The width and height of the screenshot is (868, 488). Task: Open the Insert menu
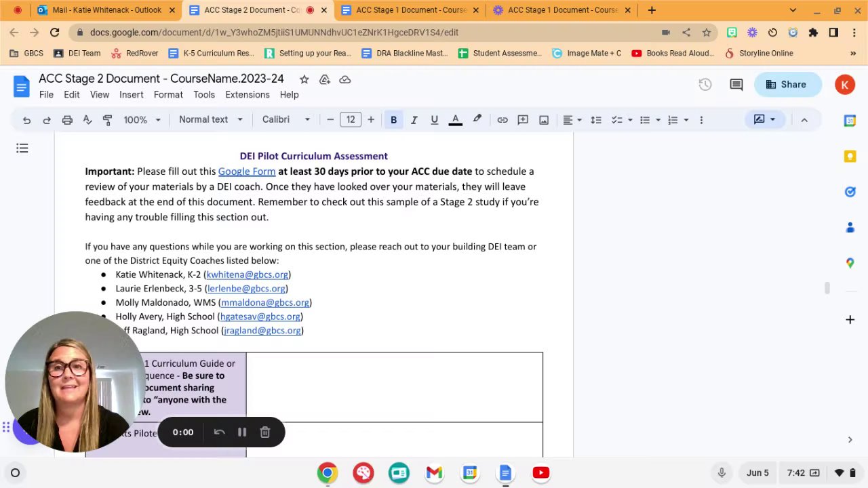[132, 95]
